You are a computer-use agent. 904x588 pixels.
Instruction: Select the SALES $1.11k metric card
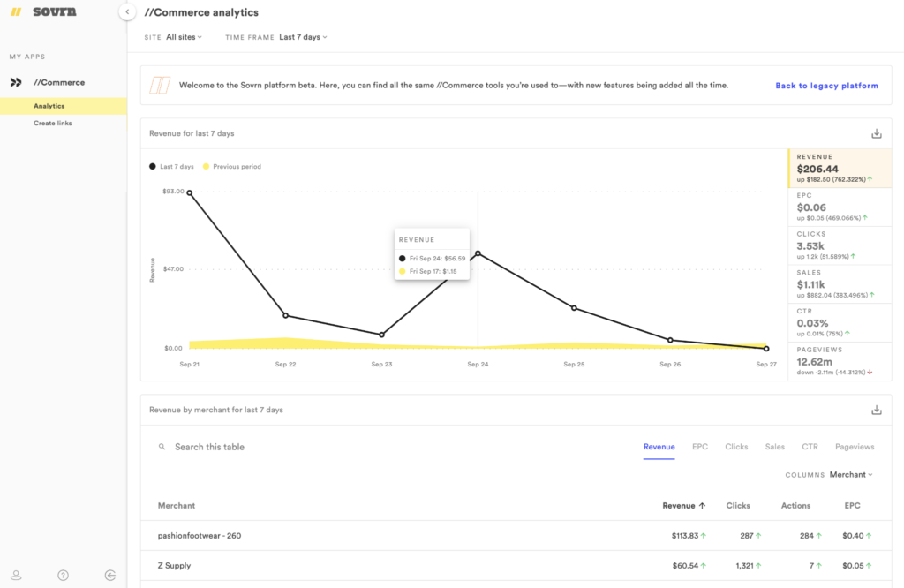(x=840, y=284)
